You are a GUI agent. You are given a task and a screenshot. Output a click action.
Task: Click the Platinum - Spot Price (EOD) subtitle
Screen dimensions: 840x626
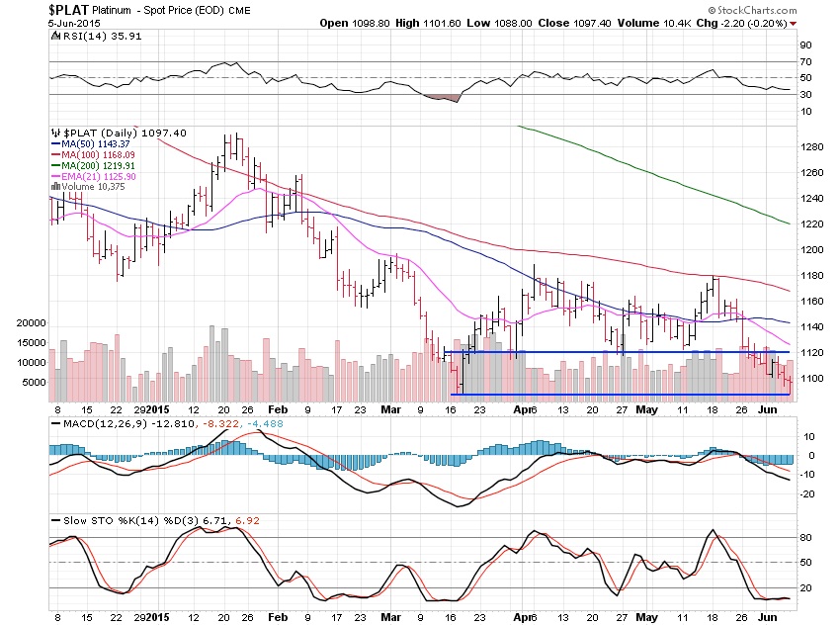157,10
